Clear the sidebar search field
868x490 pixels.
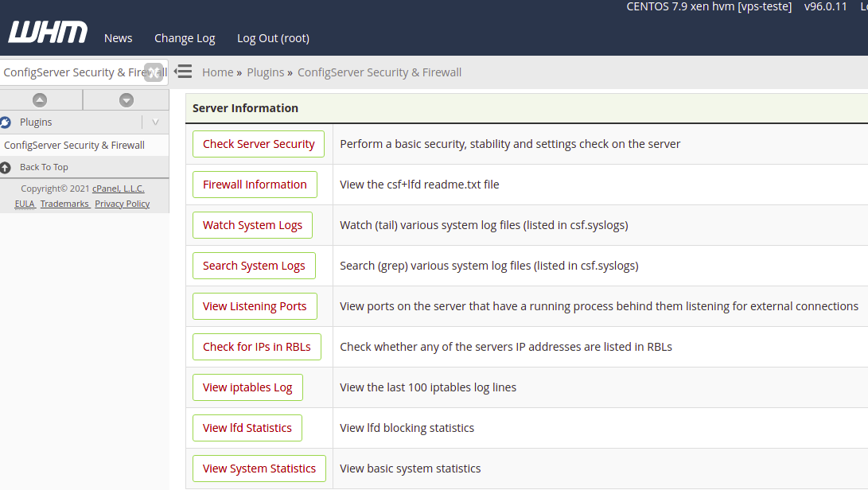154,72
